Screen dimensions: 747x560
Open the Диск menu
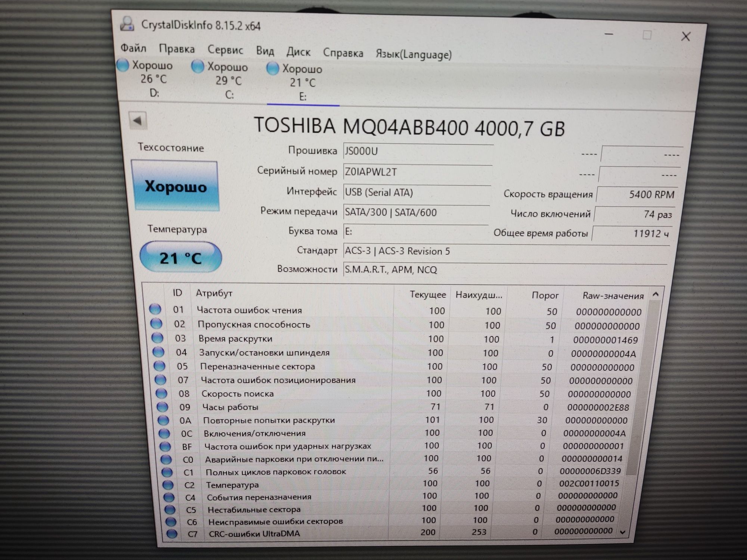coord(298,52)
